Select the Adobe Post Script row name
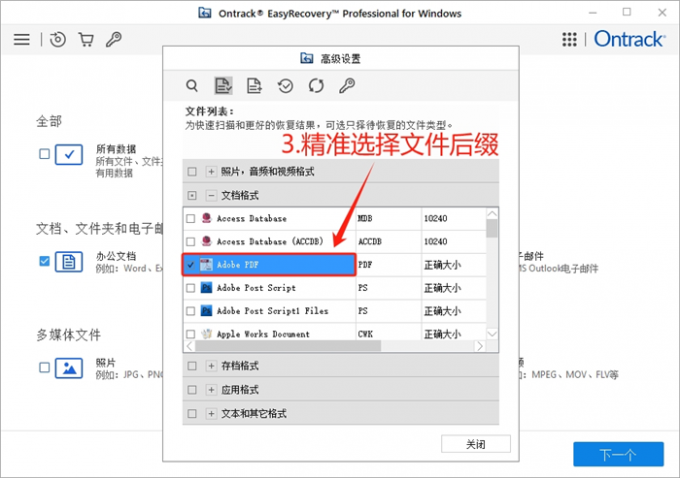Image resolution: width=680 pixels, height=478 pixels. tap(256, 288)
